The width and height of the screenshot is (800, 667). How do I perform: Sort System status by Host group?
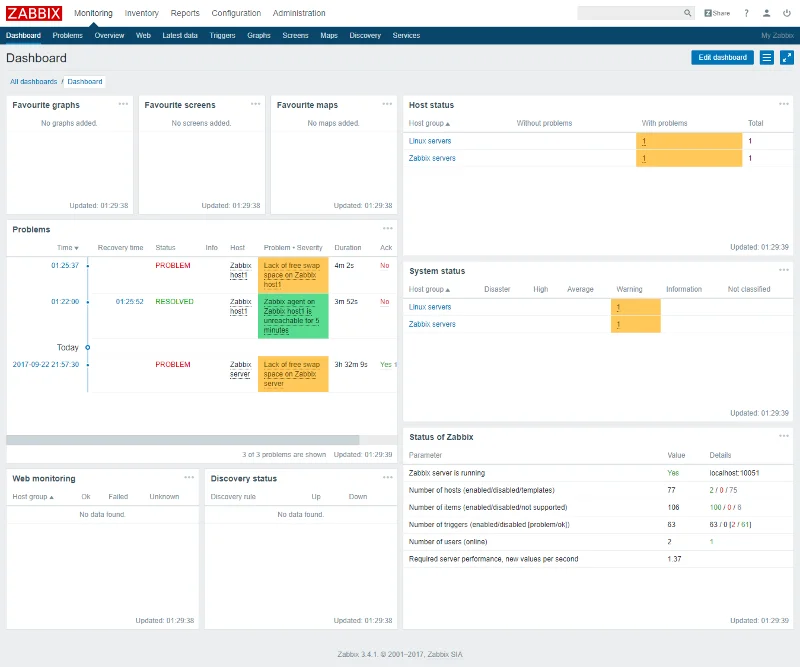[429, 289]
